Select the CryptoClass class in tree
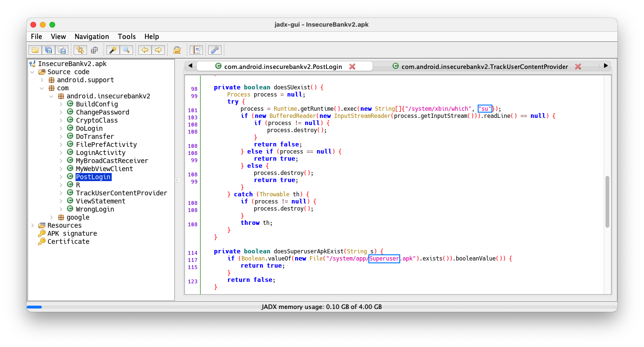The width and height of the screenshot is (644, 347). (x=96, y=120)
